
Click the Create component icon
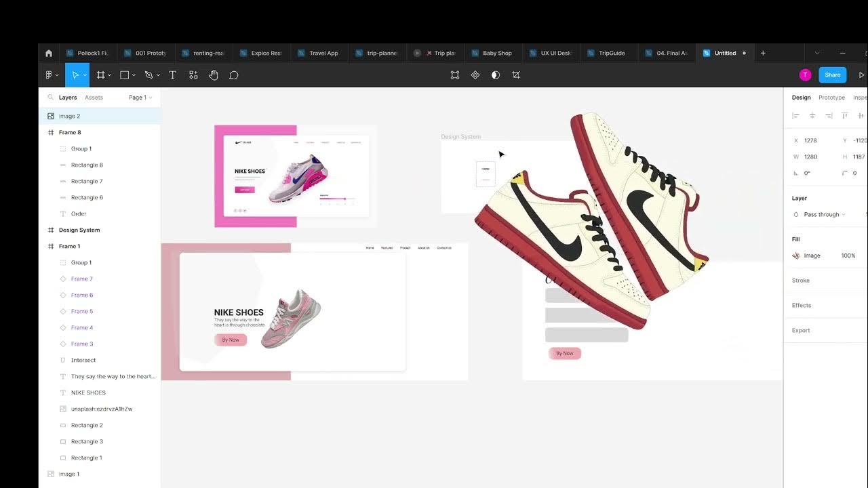click(475, 75)
